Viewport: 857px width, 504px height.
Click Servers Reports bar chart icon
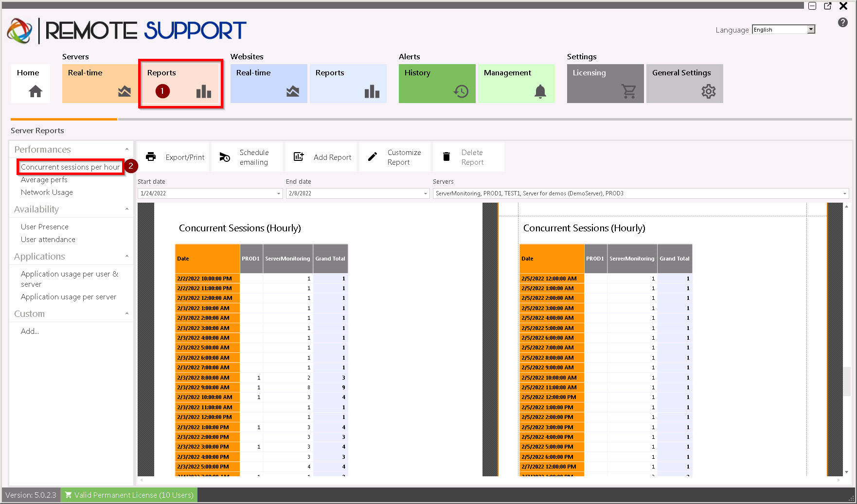click(x=204, y=91)
